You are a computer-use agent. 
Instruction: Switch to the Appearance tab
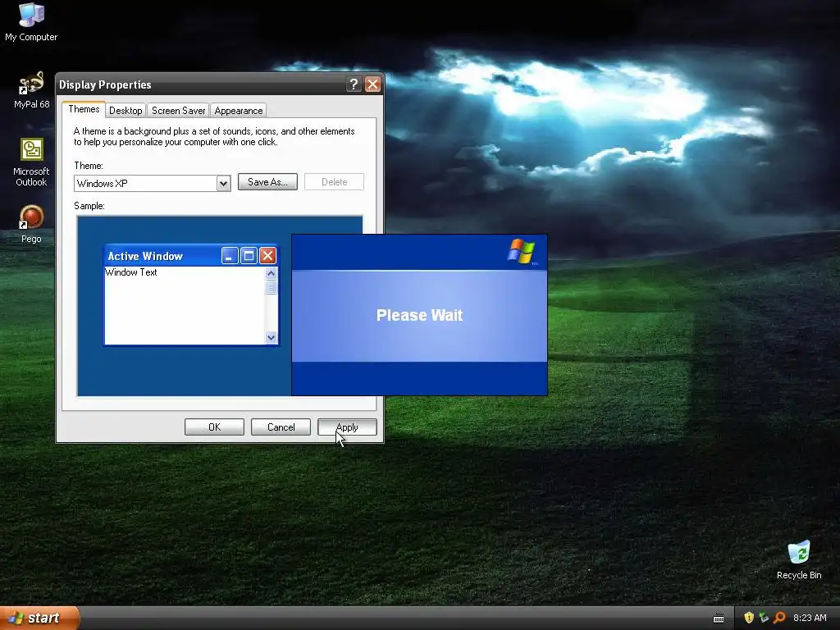pyautogui.click(x=239, y=111)
